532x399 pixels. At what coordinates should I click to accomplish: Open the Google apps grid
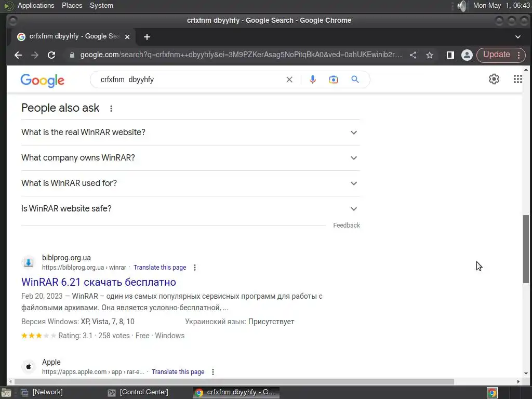(x=518, y=79)
